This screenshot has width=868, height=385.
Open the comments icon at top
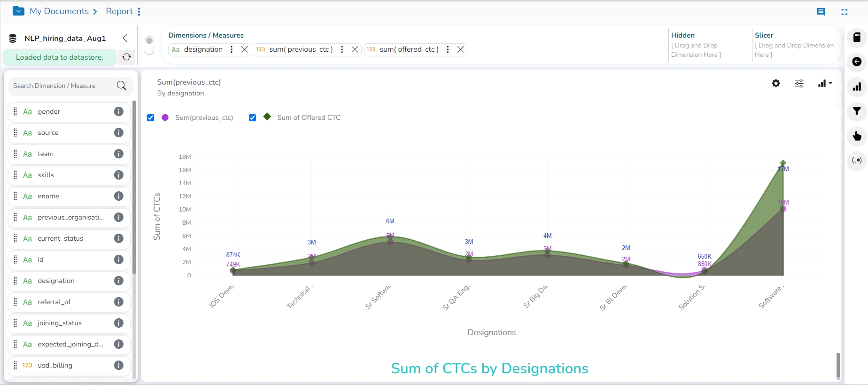(821, 12)
